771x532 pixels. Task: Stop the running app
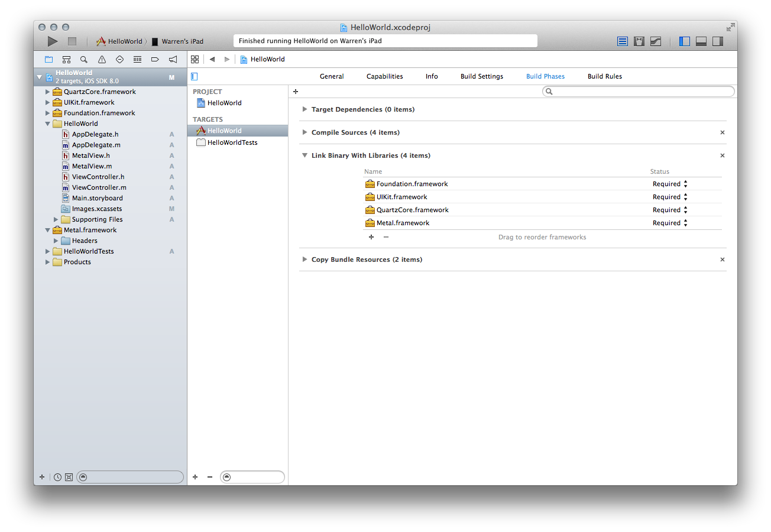(72, 41)
